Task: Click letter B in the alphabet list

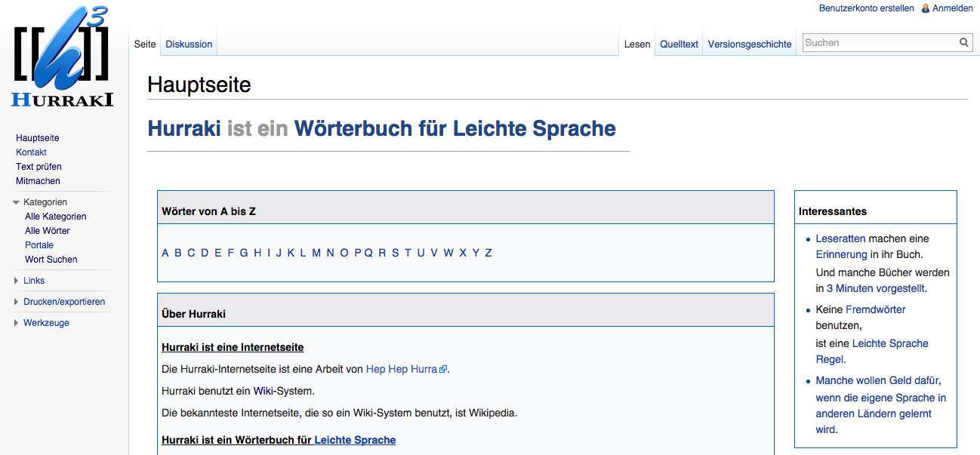Action: point(178,253)
